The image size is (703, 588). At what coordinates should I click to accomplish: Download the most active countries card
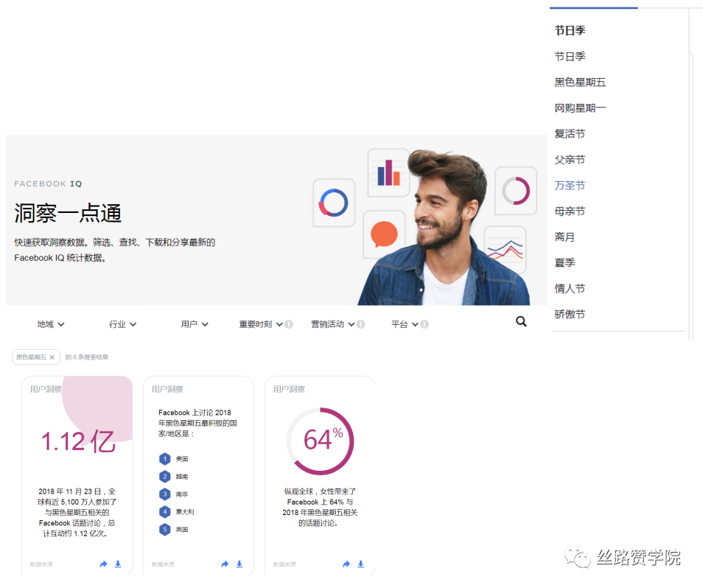click(x=239, y=564)
